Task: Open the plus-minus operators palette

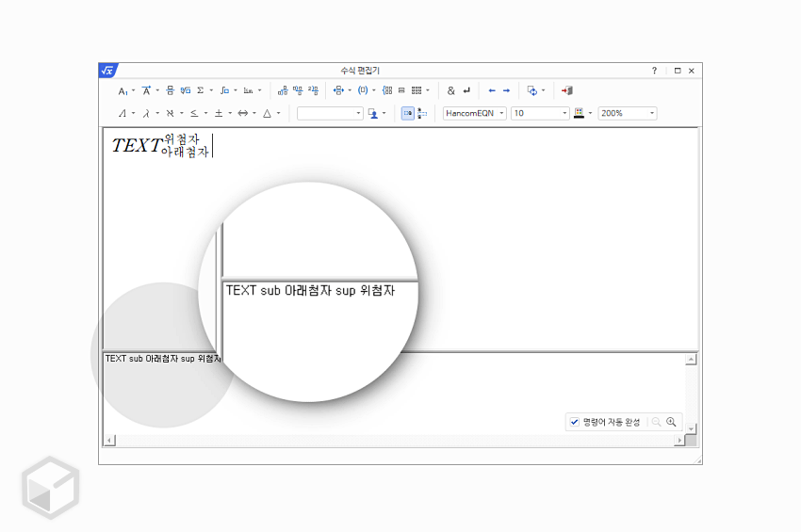Action: click(x=219, y=113)
